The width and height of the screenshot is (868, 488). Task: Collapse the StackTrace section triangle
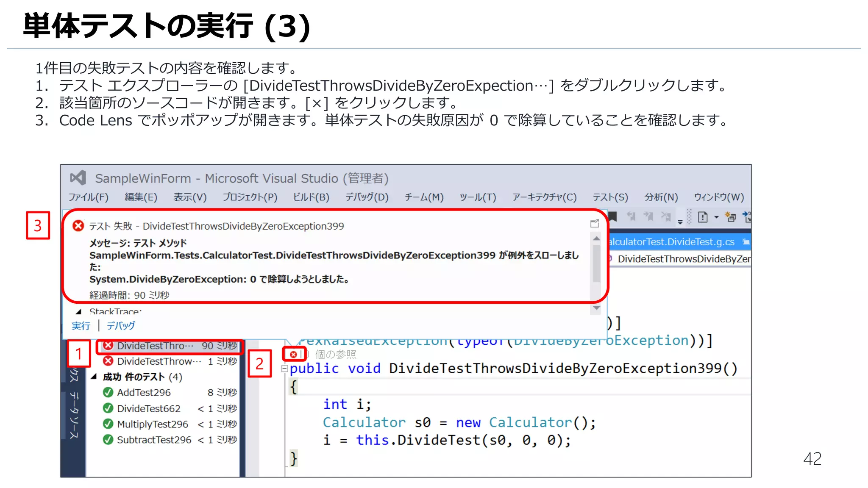[x=78, y=312]
